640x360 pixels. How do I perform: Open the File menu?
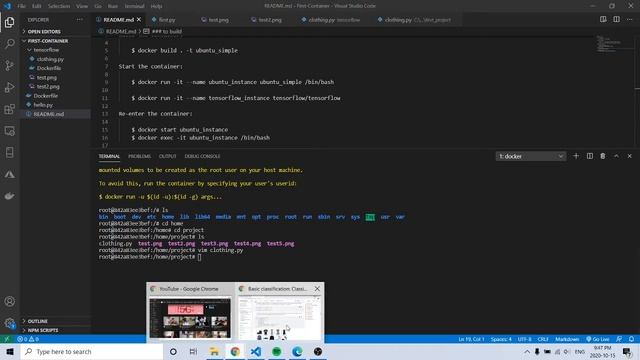[22, 6]
